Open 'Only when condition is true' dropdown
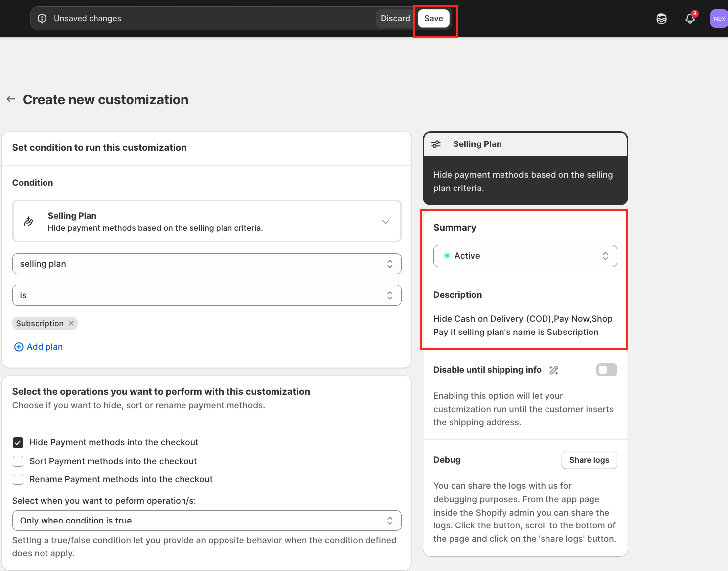728x571 pixels. pyautogui.click(x=207, y=521)
